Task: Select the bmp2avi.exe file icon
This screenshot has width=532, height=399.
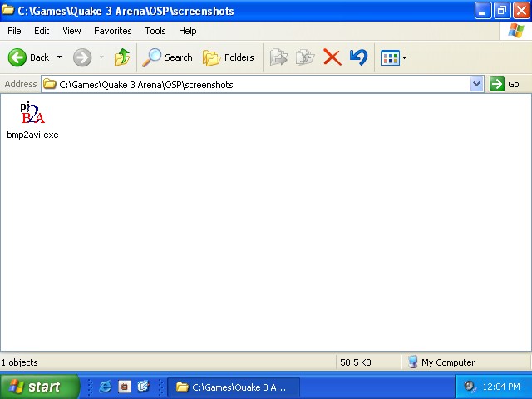Action: coord(32,114)
